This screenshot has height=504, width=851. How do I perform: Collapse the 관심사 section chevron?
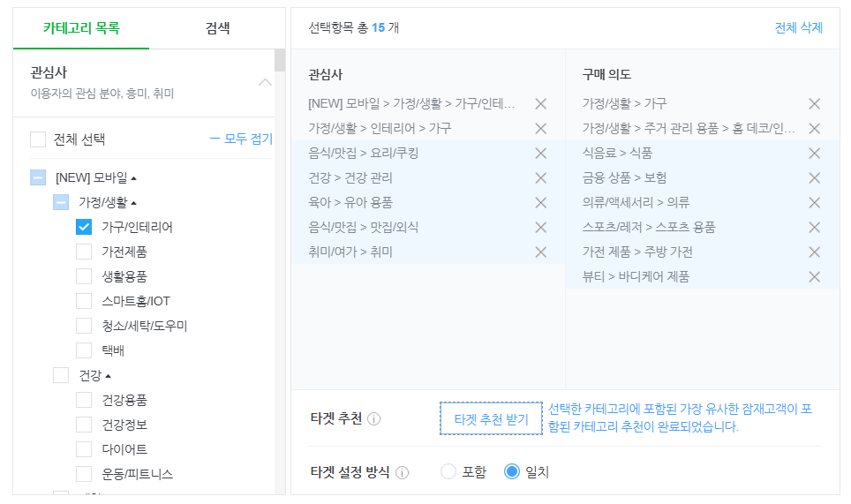tap(265, 82)
